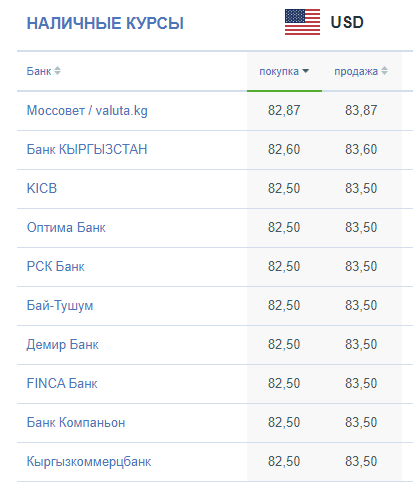Click the продажа sort arrows icon

click(384, 71)
